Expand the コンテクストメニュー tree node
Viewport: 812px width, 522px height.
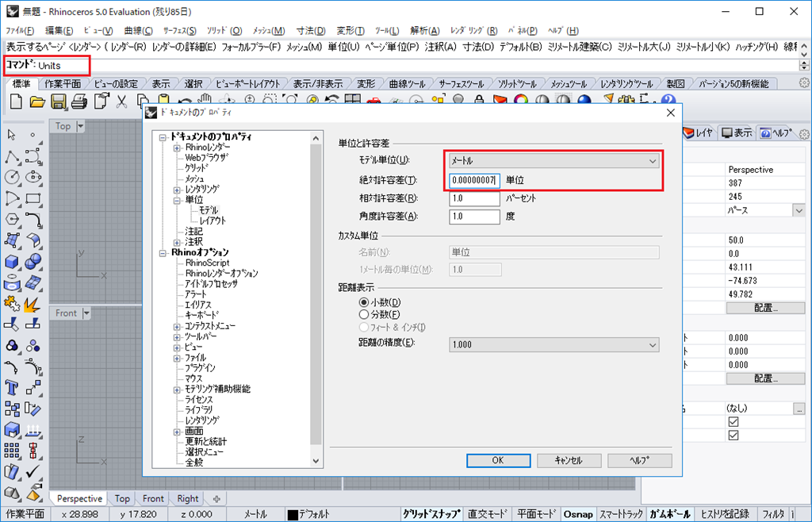[177, 326]
